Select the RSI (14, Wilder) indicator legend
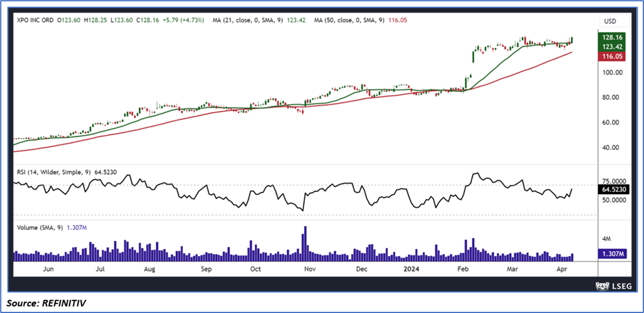The width and height of the screenshot is (644, 313). point(67,172)
